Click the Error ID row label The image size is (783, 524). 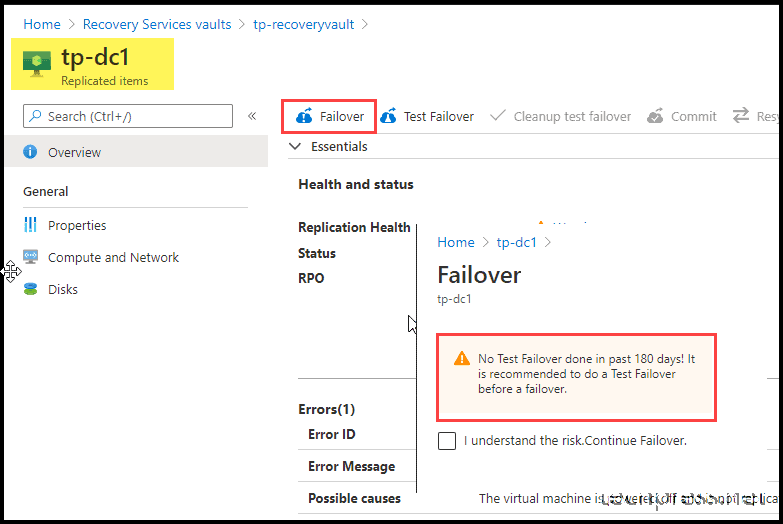(x=332, y=434)
